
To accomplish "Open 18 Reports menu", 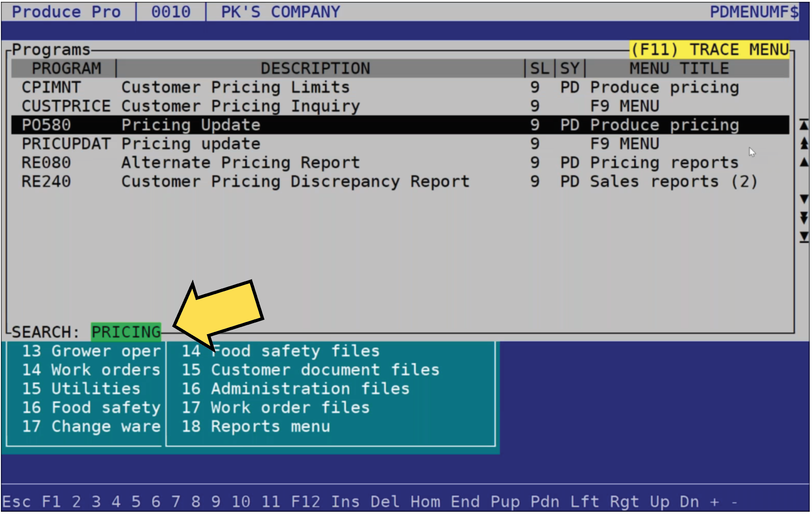I will click(256, 426).
